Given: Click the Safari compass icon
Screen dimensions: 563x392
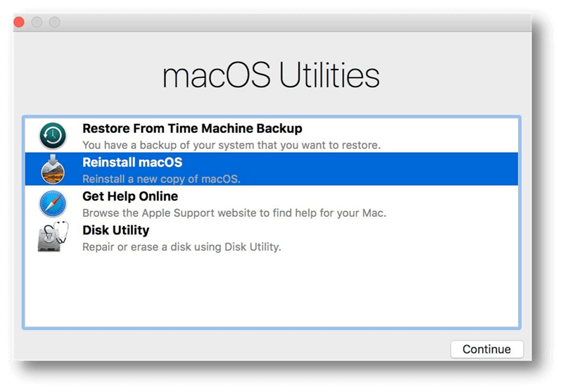Looking at the screenshot, I should pos(52,204).
